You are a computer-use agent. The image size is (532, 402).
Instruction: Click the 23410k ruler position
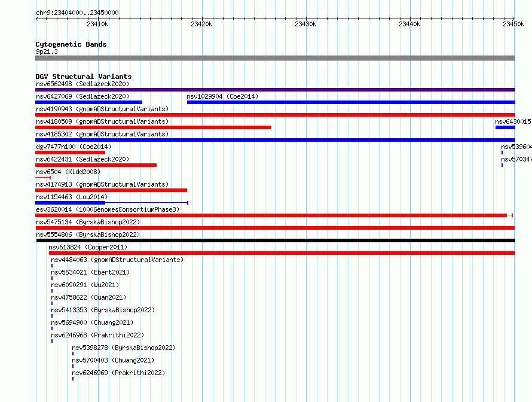click(97, 24)
